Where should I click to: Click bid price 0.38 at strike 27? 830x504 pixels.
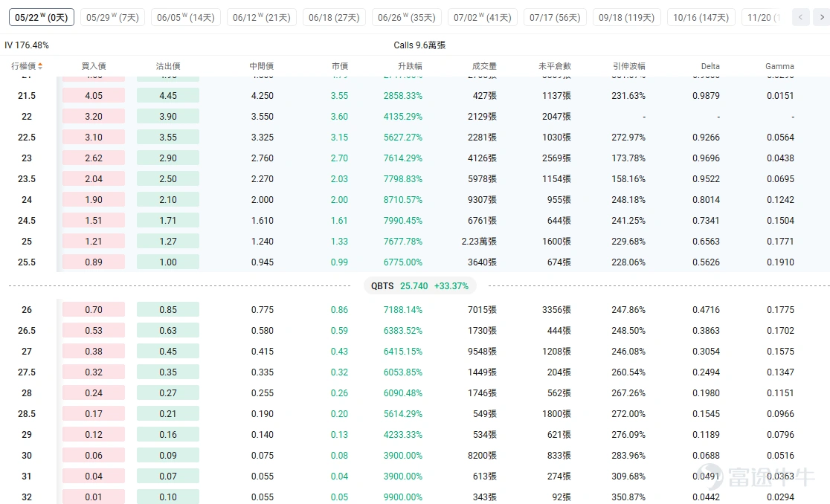coord(94,351)
